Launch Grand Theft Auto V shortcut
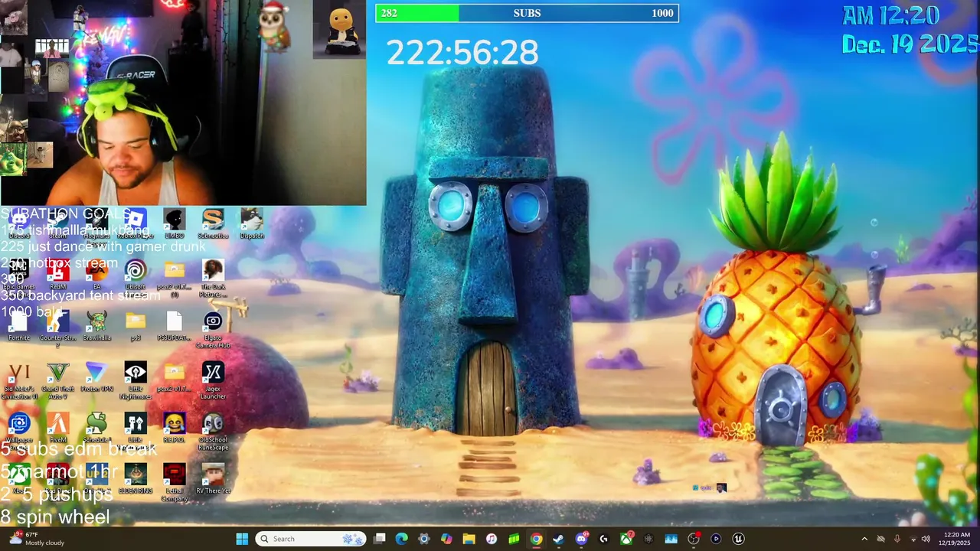 tap(57, 381)
